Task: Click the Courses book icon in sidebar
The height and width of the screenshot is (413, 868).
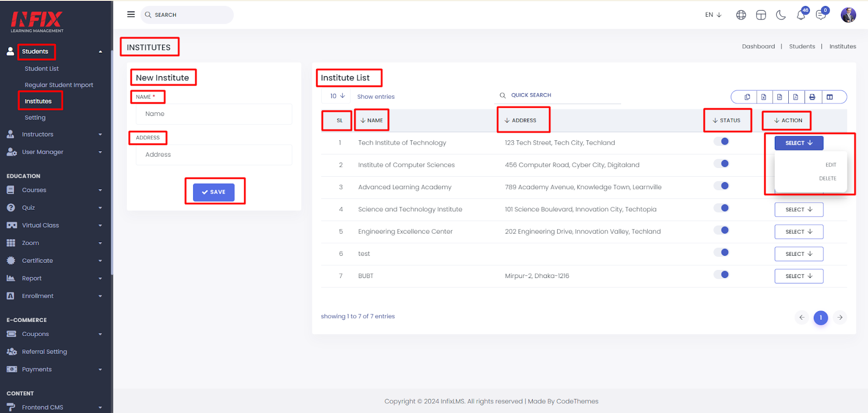Action: point(11,190)
